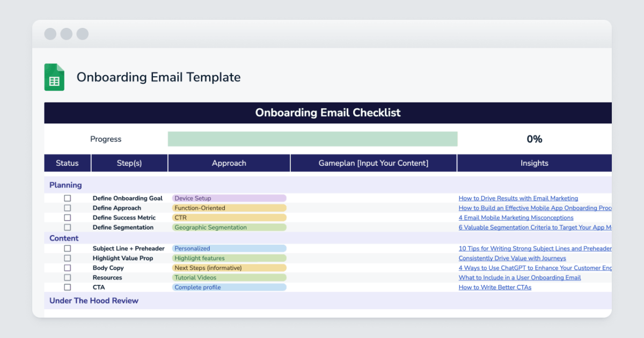Tick the CTA checkbox
Screen dimensions: 644x338
(x=67, y=287)
